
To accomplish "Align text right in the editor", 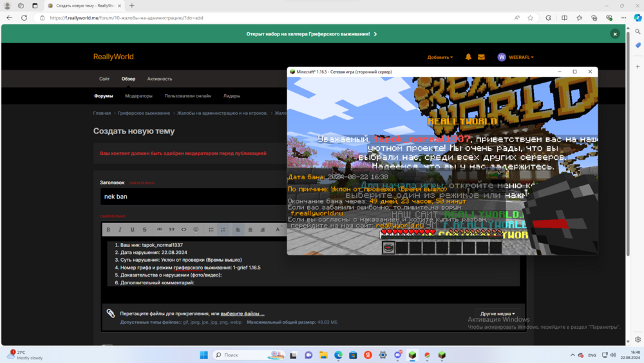I will point(263,230).
